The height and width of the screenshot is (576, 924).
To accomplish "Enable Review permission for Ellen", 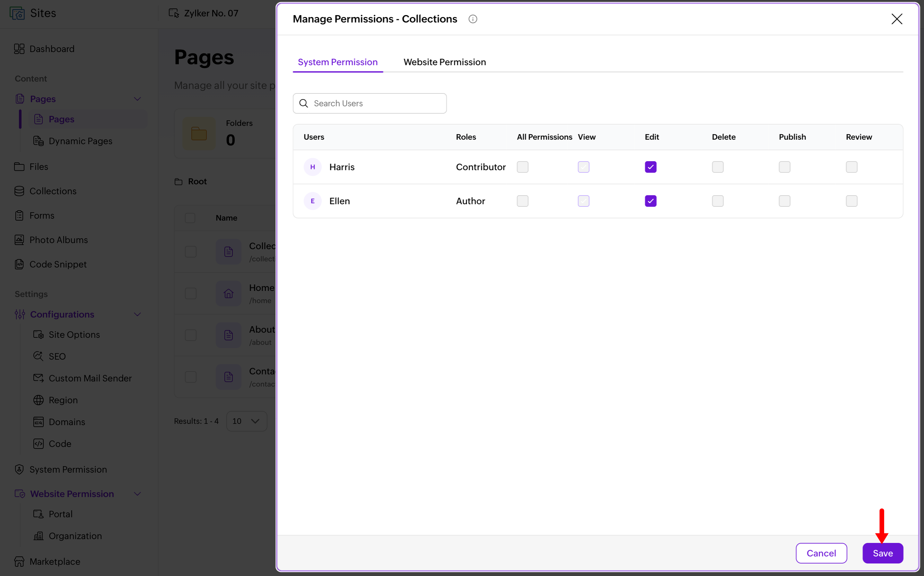I will coord(852,201).
